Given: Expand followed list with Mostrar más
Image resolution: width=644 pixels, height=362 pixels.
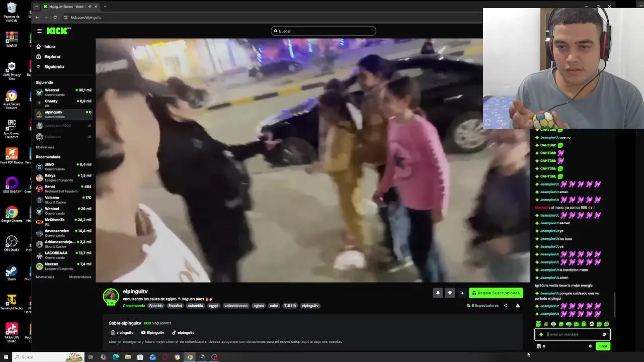Looking at the screenshot, I should (45, 147).
